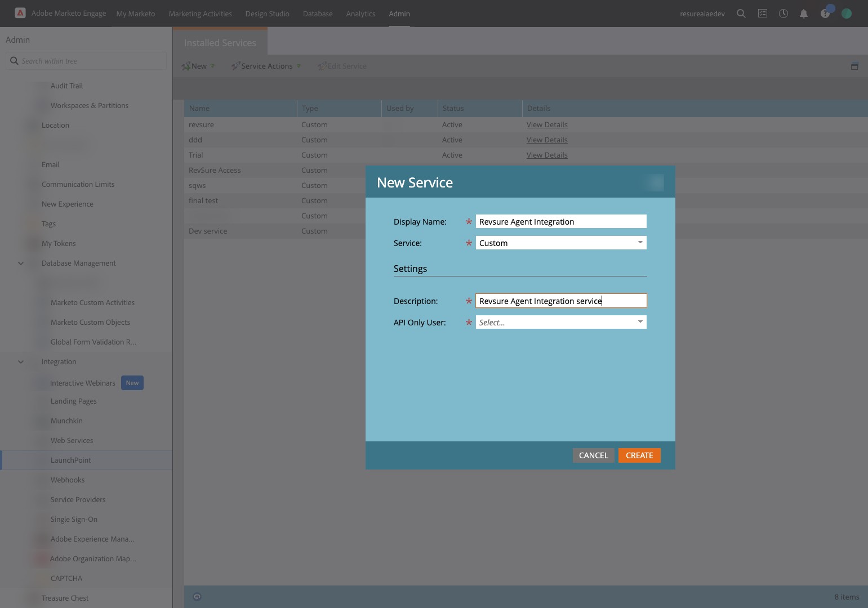Open View Details for revsure service
868x608 pixels.
point(547,124)
